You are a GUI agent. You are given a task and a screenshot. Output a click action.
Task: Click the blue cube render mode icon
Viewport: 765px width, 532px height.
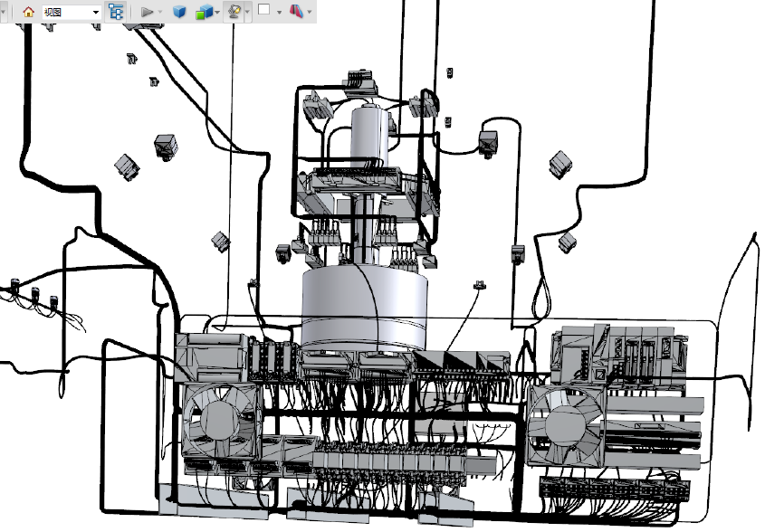tap(179, 12)
